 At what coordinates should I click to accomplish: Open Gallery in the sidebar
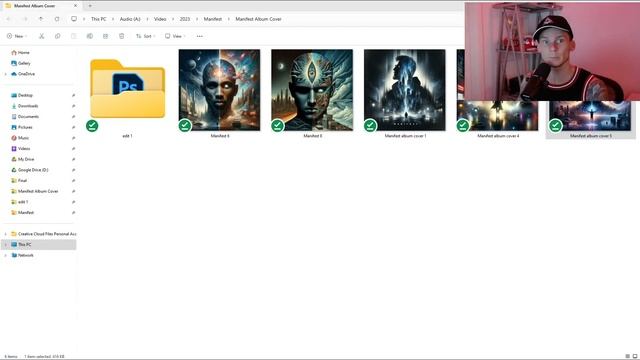point(21,63)
